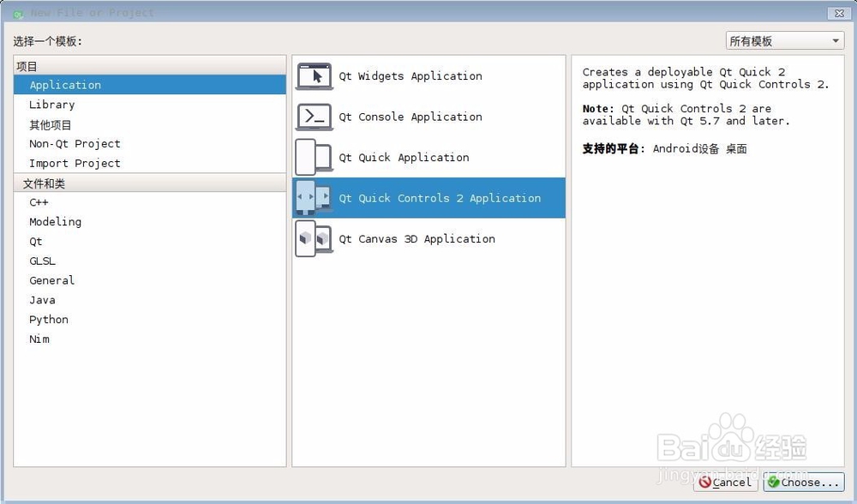Choose Qt Quick Application template text
The image size is (857, 504).
tap(404, 158)
